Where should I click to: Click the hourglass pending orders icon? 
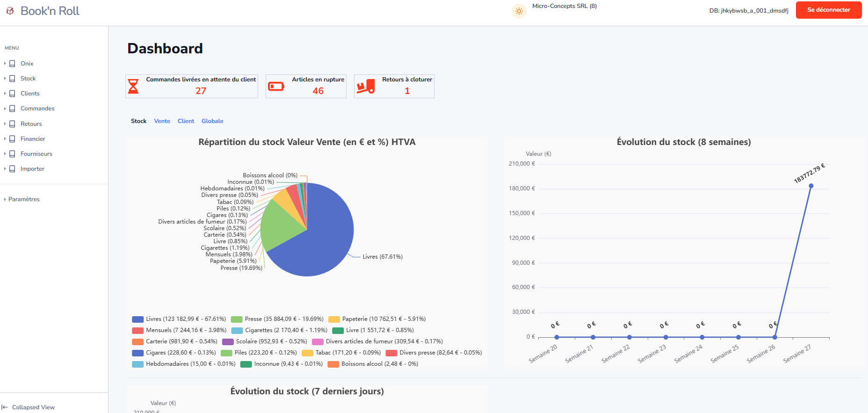(x=133, y=87)
